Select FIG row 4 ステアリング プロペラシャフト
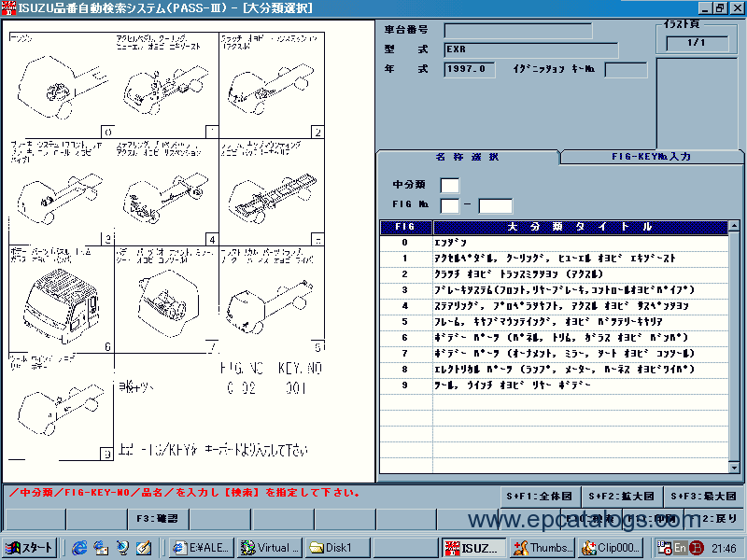 click(554, 306)
